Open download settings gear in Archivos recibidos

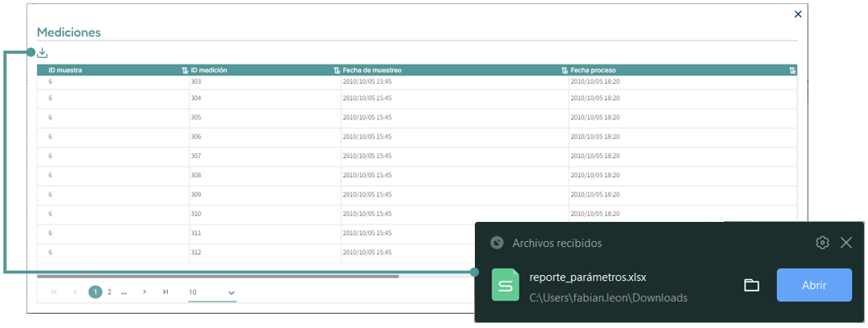(x=822, y=243)
